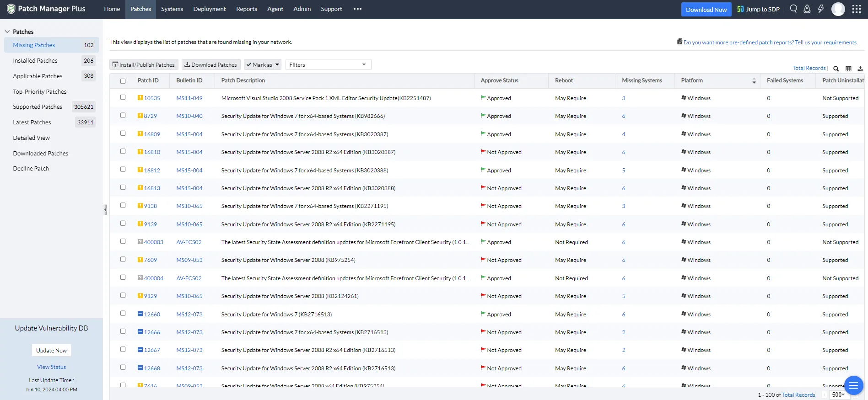Click the gray severity icon of patch 400003

pyautogui.click(x=140, y=242)
